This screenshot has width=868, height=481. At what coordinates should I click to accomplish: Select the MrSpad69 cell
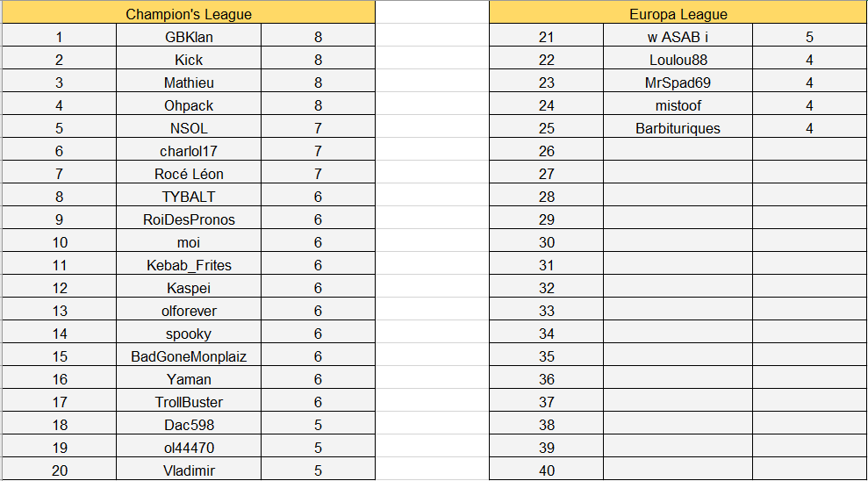pyautogui.click(x=678, y=83)
